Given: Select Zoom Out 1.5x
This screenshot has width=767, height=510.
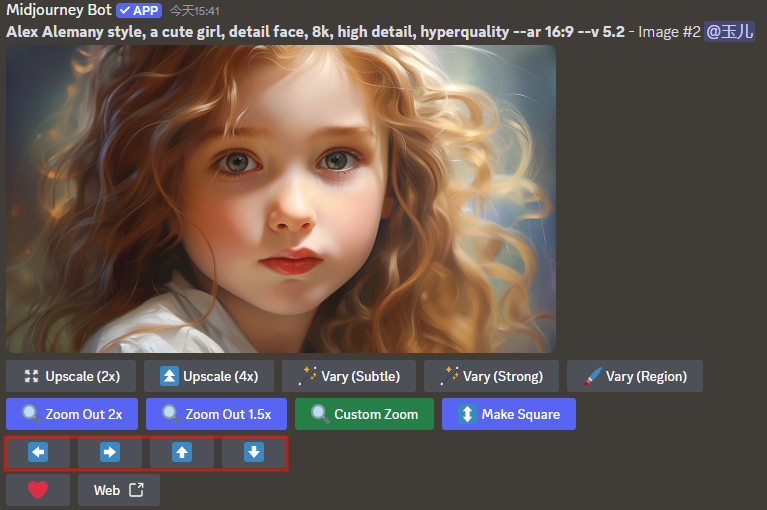Looking at the screenshot, I should [x=216, y=414].
